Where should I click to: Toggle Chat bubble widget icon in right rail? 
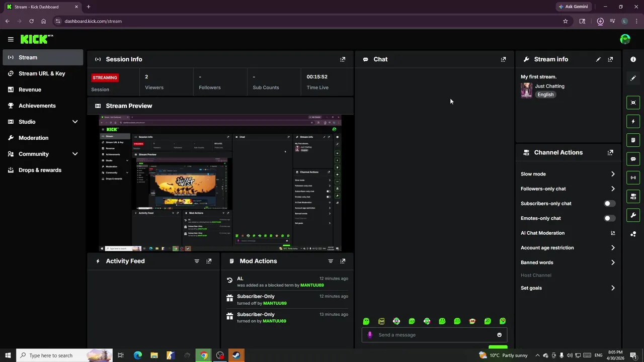[633, 159]
